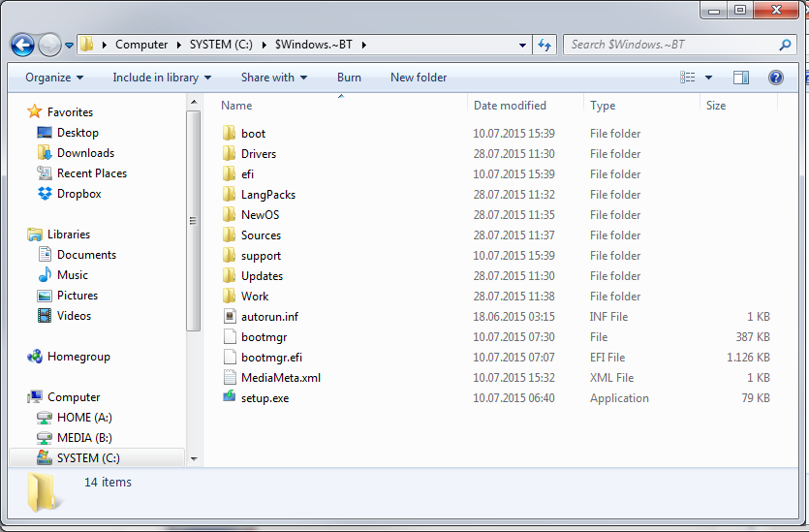Select the SYSTEM (C:) drive in sidebar
This screenshot has height=532, width=809.
88,458
